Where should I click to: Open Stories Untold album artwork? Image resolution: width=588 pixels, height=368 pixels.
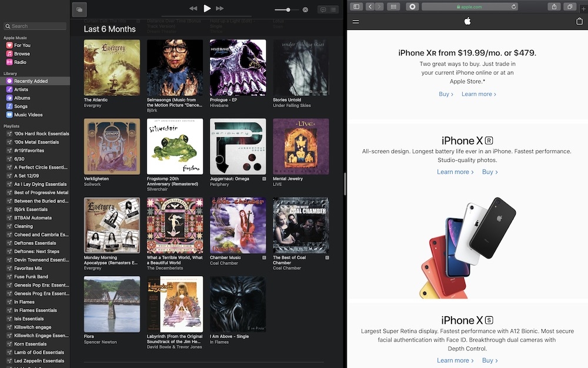(300, 68)
